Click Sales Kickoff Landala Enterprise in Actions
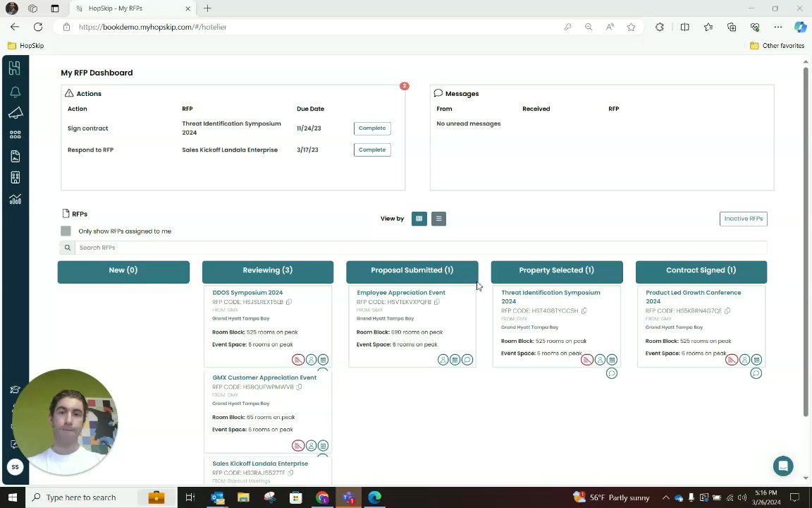 pyautogui.click(x=230, y=150)
